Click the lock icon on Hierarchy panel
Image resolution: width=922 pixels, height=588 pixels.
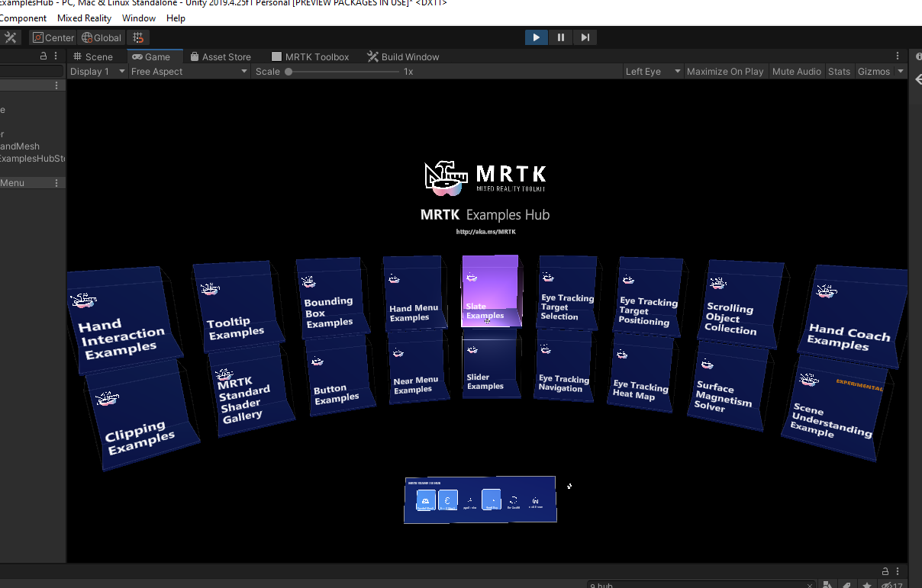click(x=44, y=56)
